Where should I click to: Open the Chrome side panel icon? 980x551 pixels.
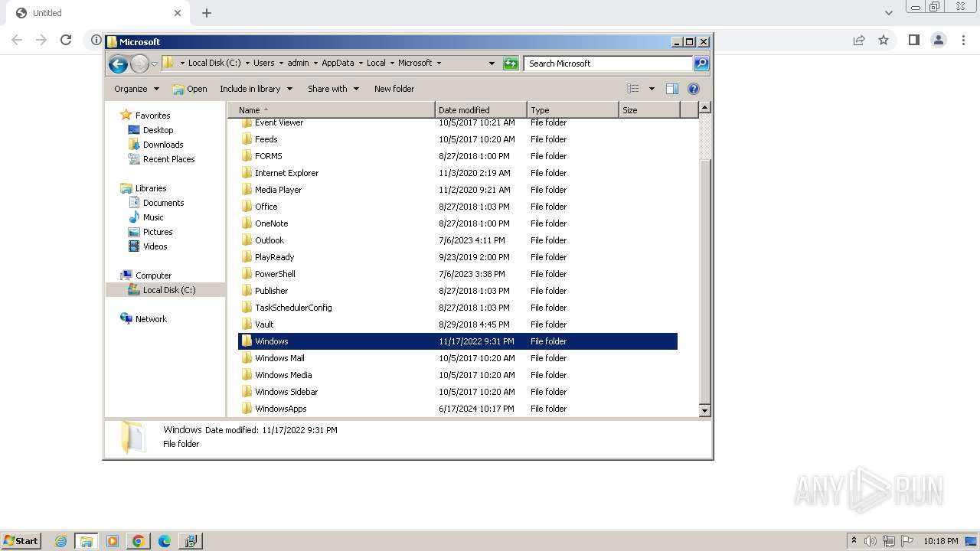click(914, 40)
